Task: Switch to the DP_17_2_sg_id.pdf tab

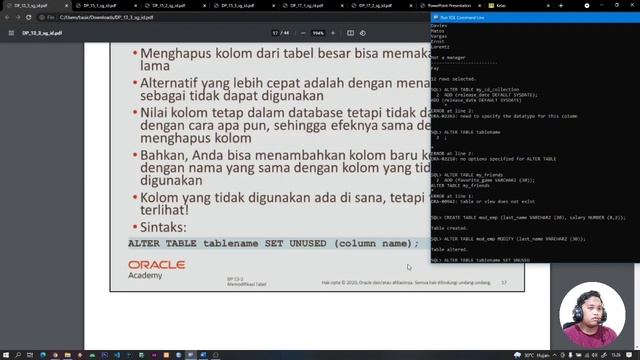Action: 382,6
